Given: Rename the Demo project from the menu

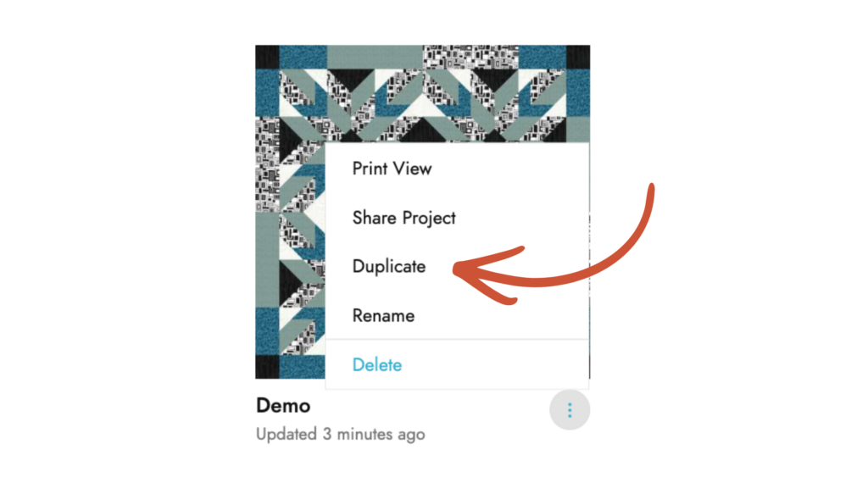Looking at the screenshot, I should coord(383,316).
